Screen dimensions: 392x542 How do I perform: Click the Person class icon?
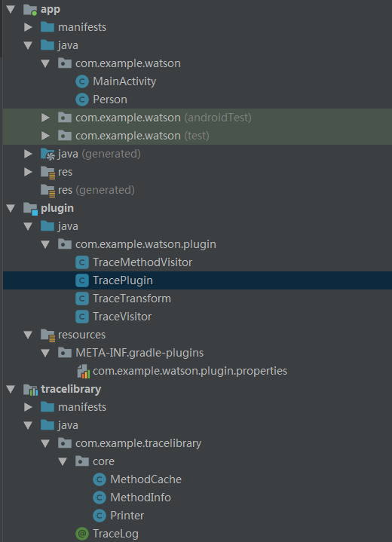point(82,100)
